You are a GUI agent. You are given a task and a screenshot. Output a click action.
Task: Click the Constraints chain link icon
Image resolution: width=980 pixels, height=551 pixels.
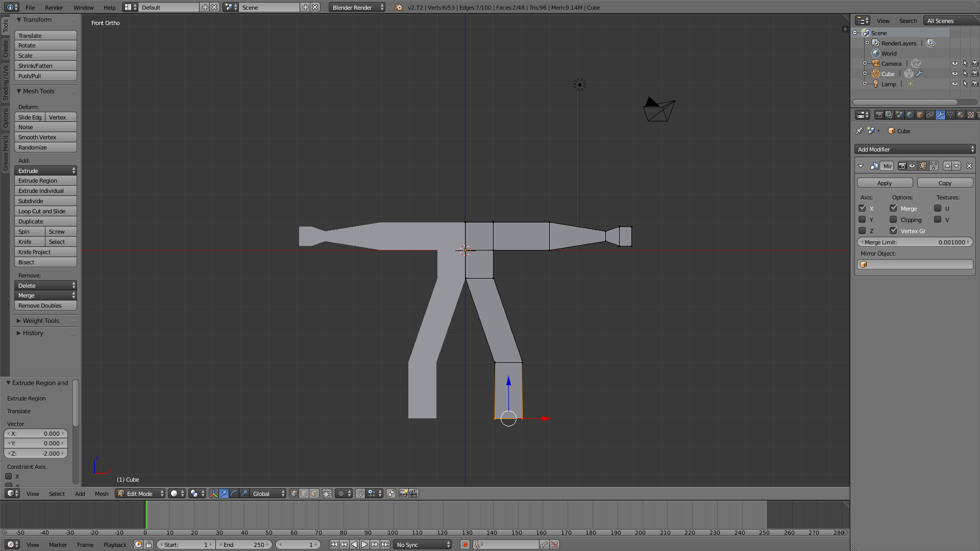pos(930,115)
